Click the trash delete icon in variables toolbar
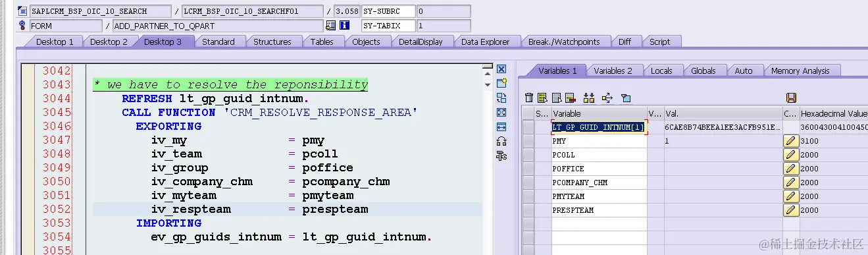 coord(529,98)
